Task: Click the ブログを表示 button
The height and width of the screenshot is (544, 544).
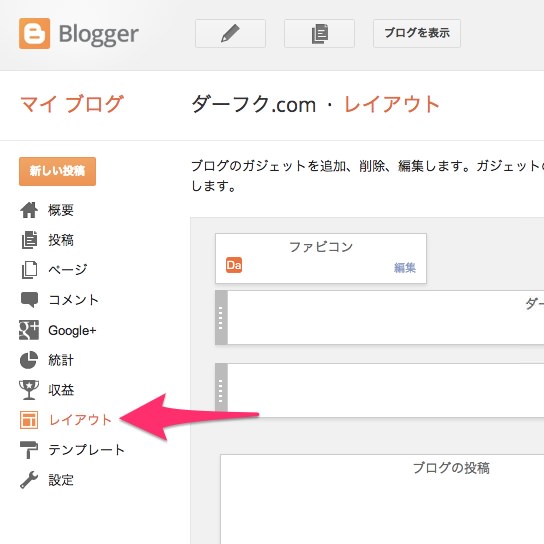Action: tap(417, 33)
